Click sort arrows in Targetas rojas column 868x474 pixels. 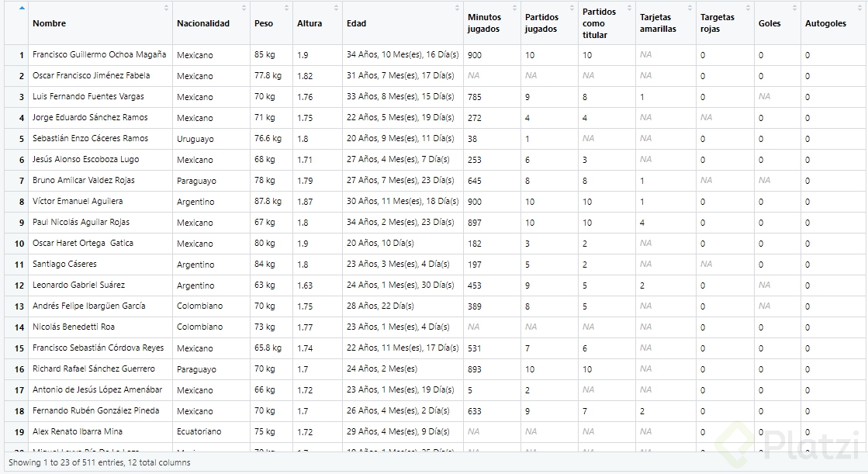pos(748,8)
